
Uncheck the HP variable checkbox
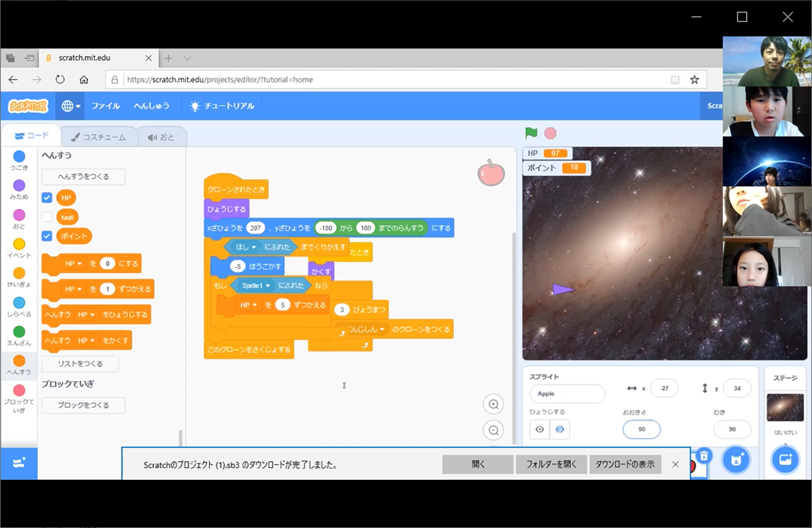coord(47,197)
